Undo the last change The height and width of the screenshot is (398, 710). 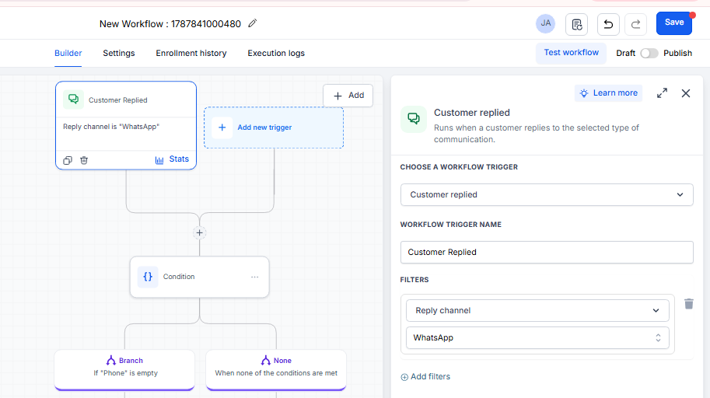click(x=608, y=24)
